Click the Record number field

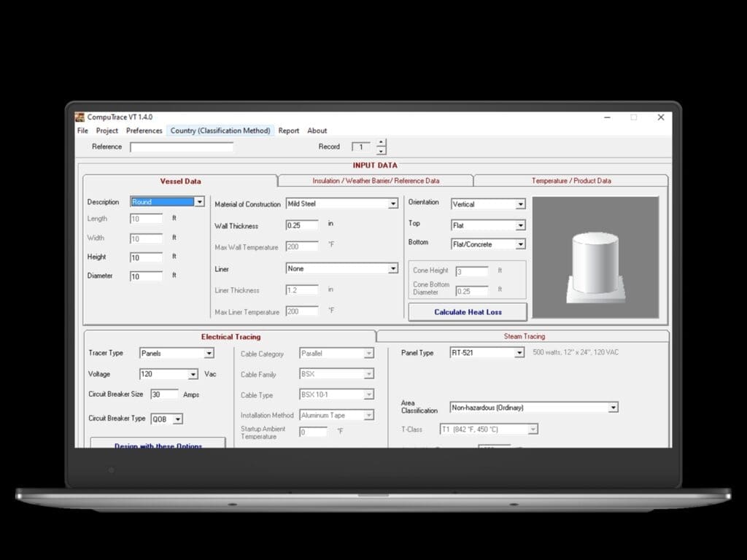pyautogui.click(x=360, y=147)
